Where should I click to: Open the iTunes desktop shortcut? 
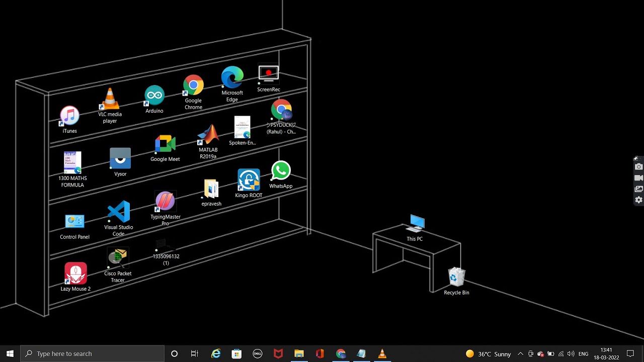pyautogui.click(x=69, y=120)
